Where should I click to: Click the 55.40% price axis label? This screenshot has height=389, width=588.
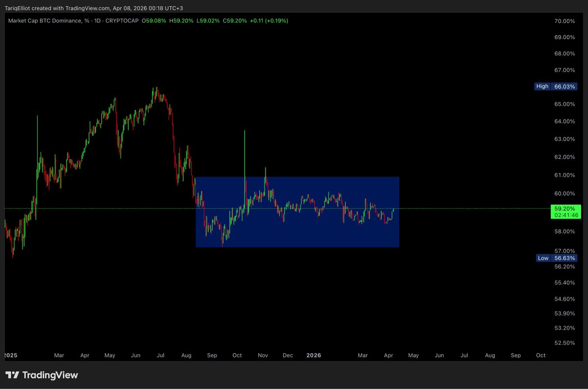[x=564, y=283]
